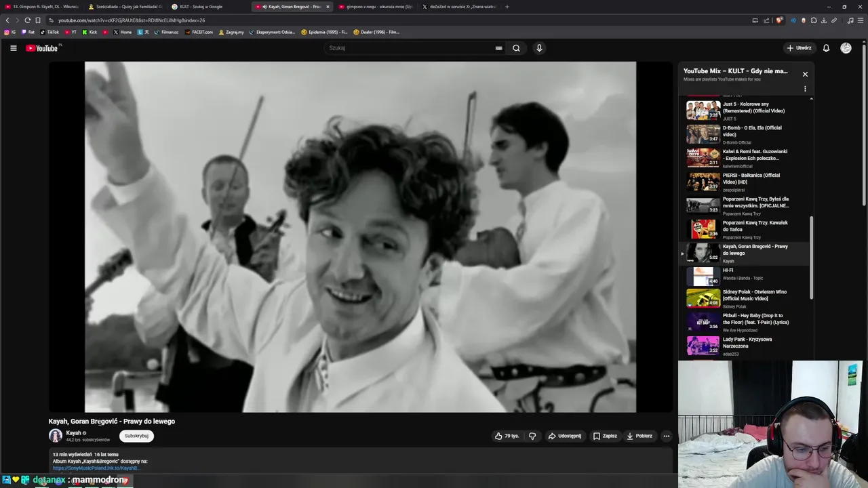Click the magnifier search button
868x488 pixels.
[x=516, y=48]
